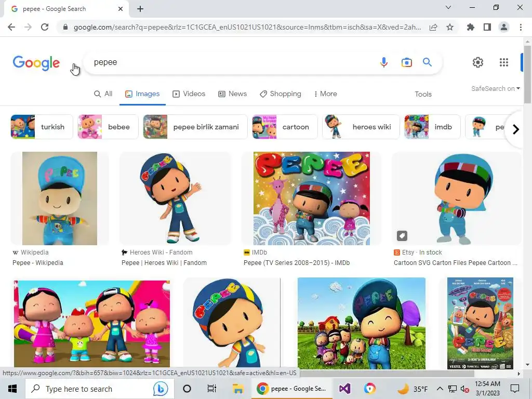This screenshot has width=532, height=399.
Task: Click the Type here to search box
Action: pos(99,389)
